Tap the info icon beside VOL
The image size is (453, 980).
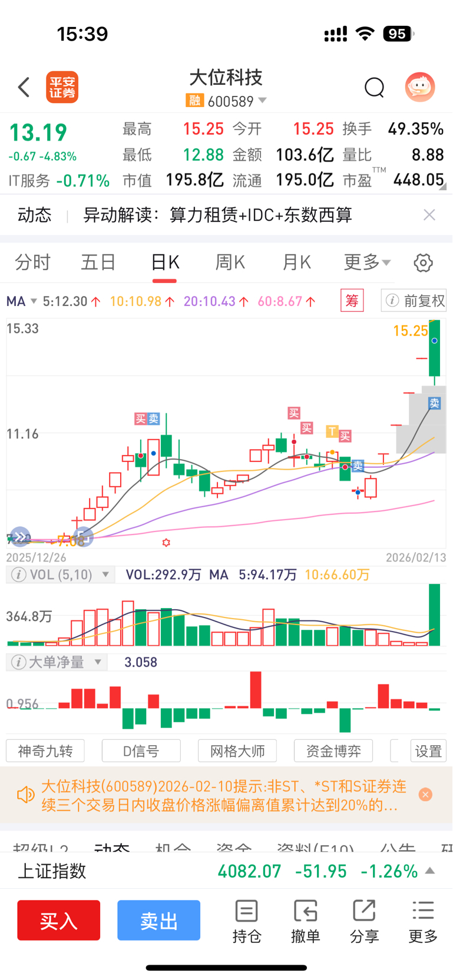[19, 574]
